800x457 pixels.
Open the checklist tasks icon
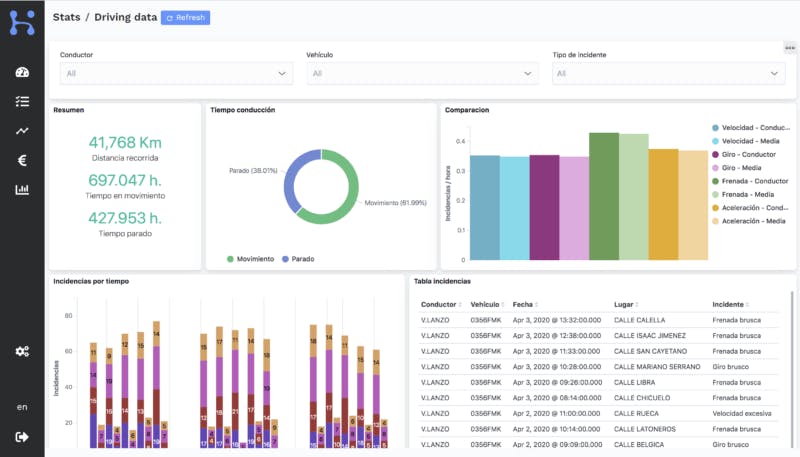22,102
